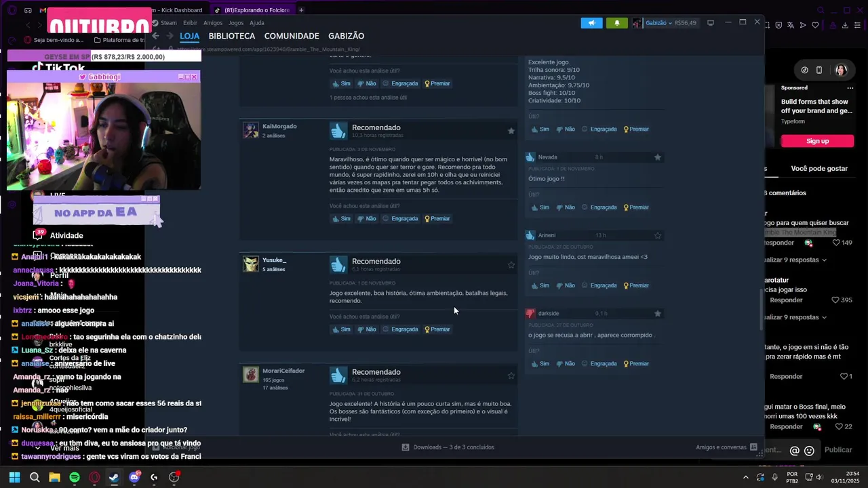
Task: Like the comment with 149 likes
Action: (836, 243)
